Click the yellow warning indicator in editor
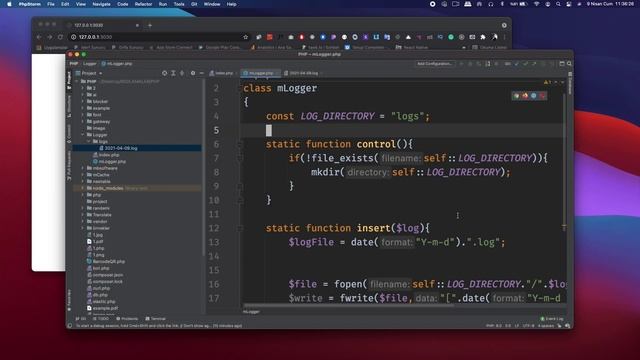Image resolution: width=640 pixels, height=360 pixels. click(547, 82)
